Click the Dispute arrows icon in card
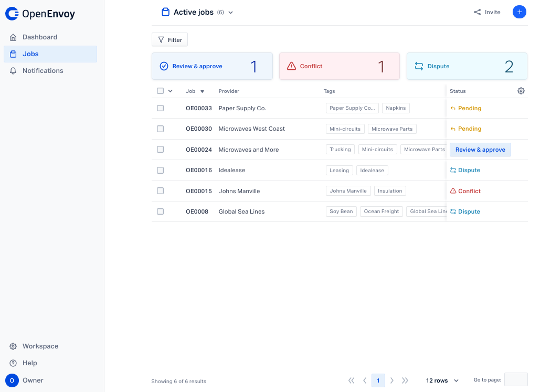The image size is (551, 392). [419, 66]
